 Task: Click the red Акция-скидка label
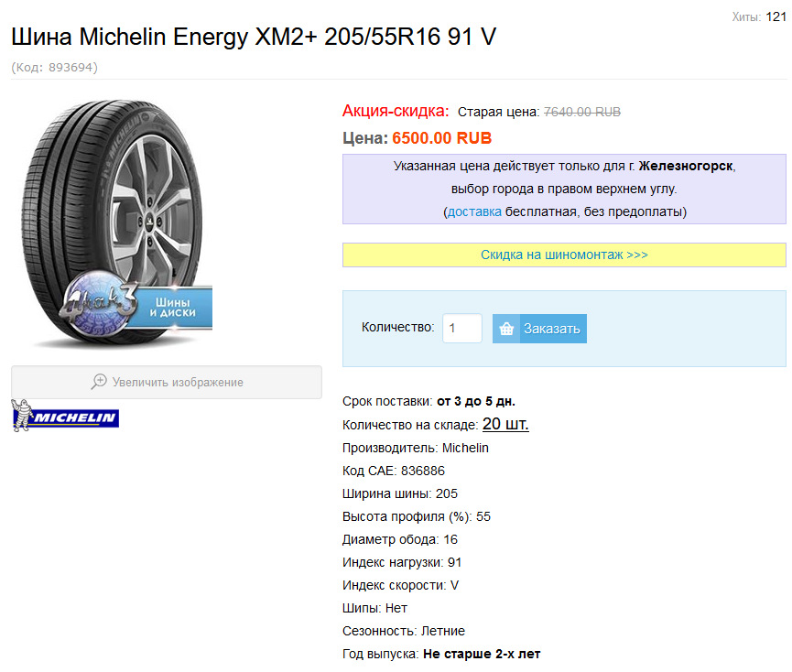tap(396, 111)
